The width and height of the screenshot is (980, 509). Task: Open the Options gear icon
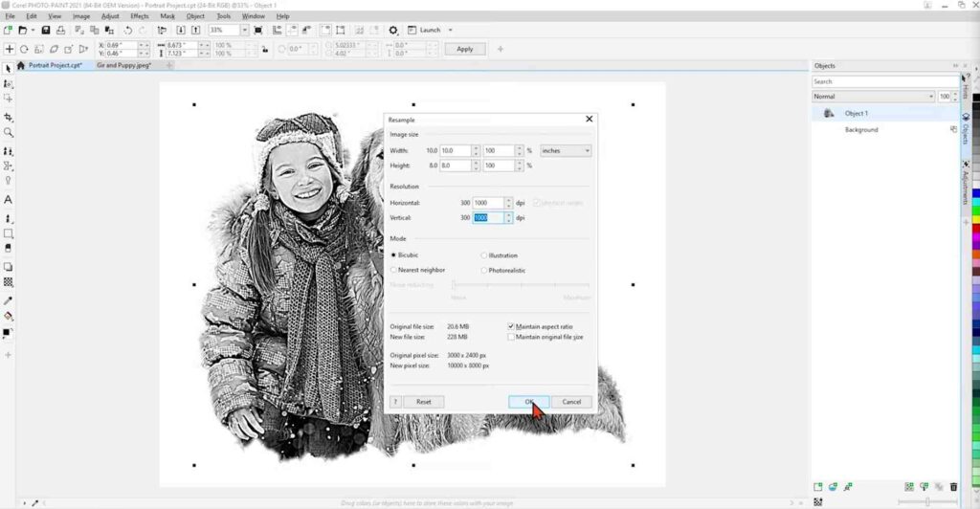pos(393,30)
